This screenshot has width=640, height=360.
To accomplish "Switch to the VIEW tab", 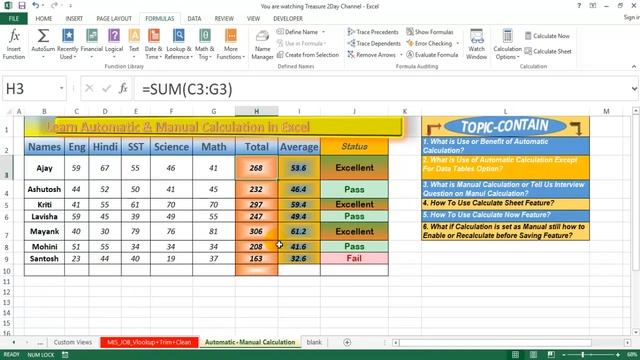I will click(253, 18).
